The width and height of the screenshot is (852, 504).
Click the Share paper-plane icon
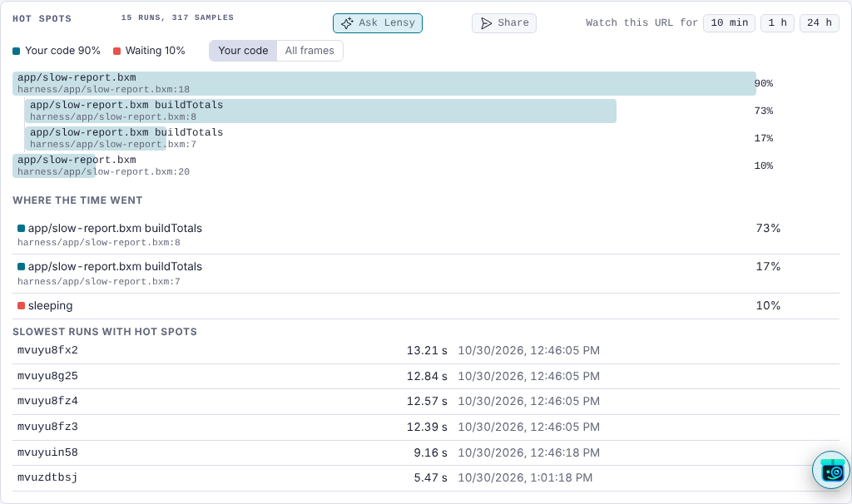click(x=486, y=23)
